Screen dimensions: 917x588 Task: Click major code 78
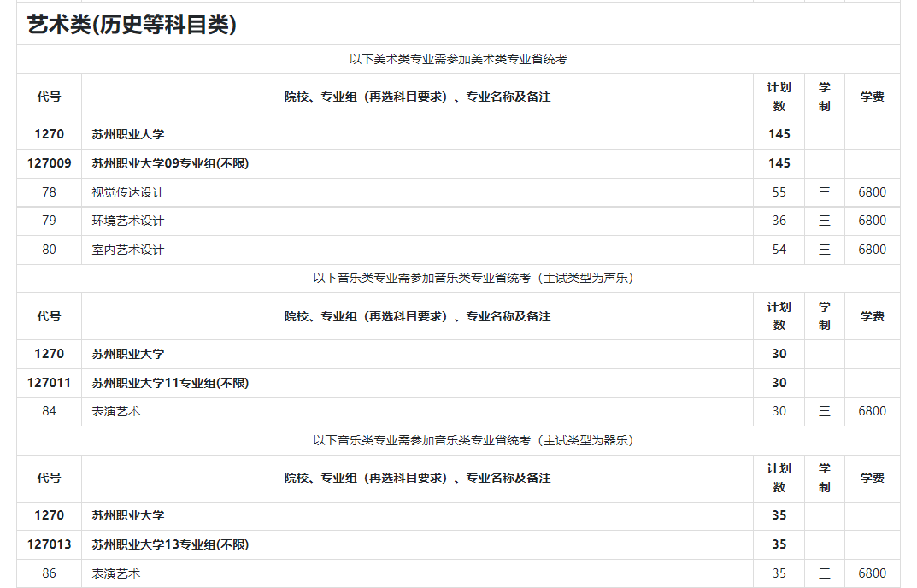click(x=49, y=192)
